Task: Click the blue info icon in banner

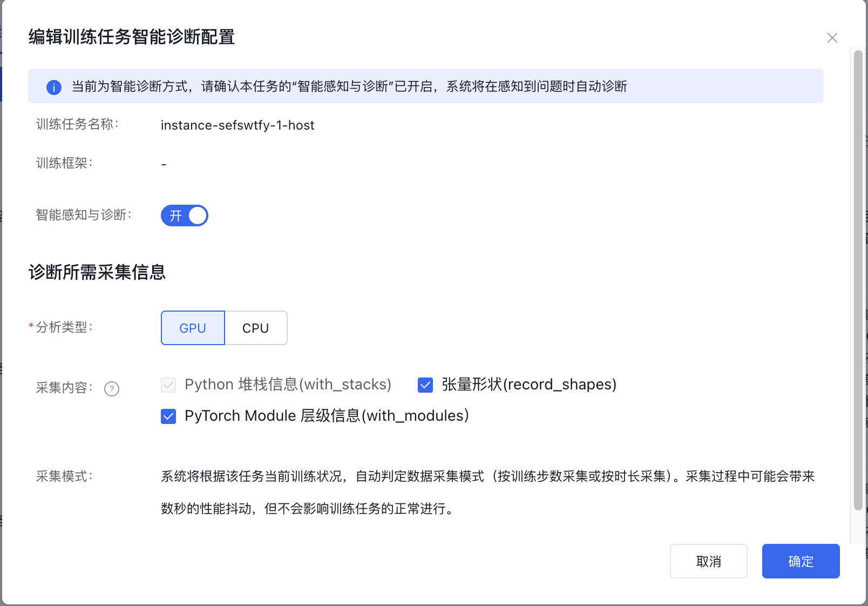Action: (x=54, y=87)
